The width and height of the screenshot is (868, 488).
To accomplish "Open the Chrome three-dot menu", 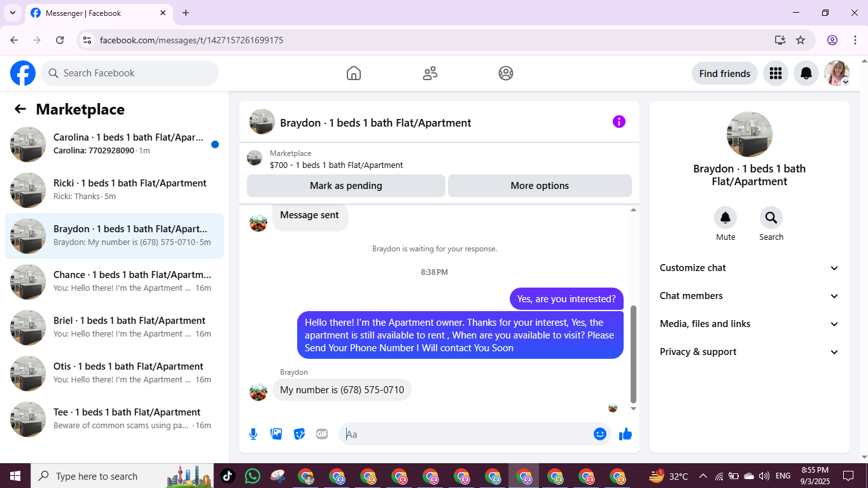I will pos(854,40).
